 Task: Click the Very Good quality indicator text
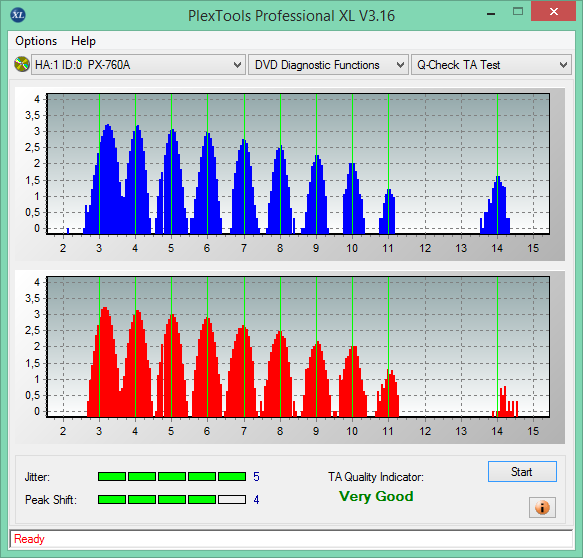[x=376, y=496]
